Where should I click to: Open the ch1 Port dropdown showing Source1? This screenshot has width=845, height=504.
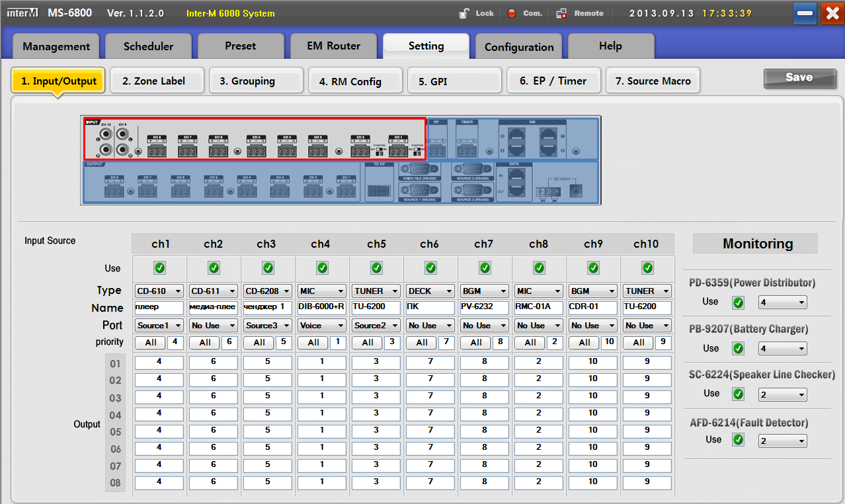(159, 326)
